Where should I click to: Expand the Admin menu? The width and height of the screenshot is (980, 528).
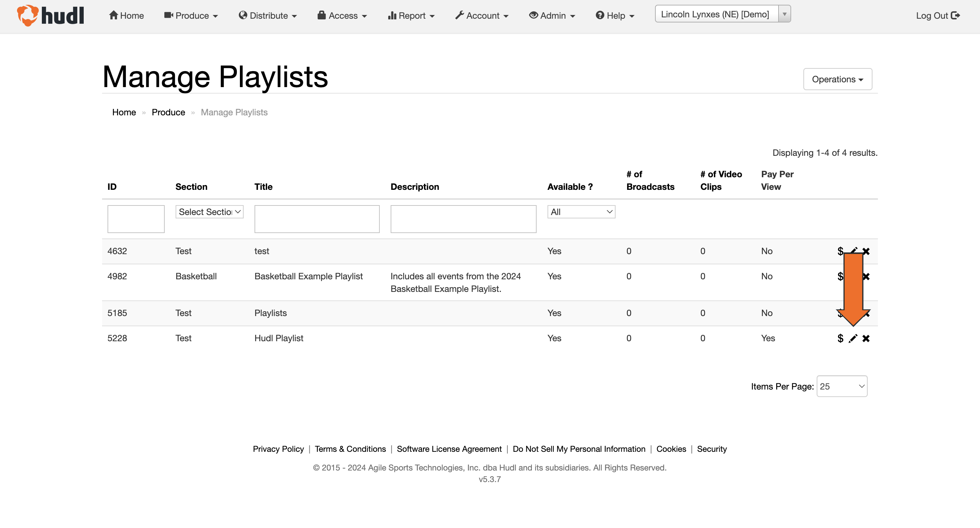point(552,16)
